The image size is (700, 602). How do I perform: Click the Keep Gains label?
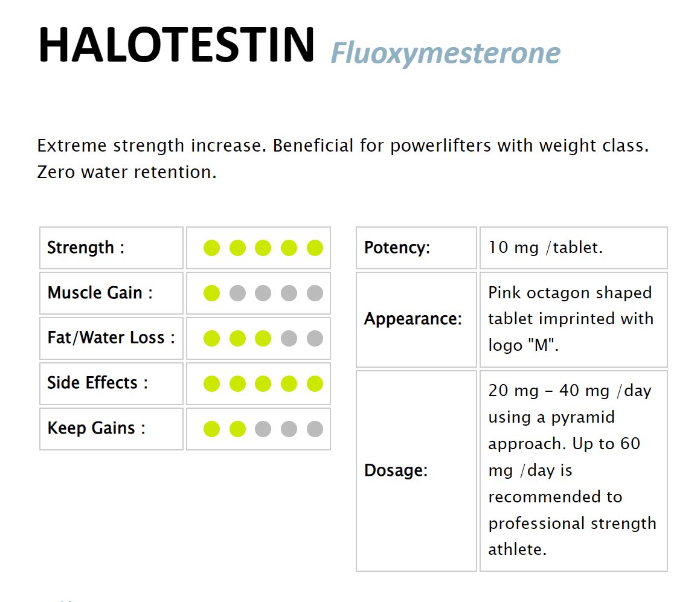tap(97, 428)
